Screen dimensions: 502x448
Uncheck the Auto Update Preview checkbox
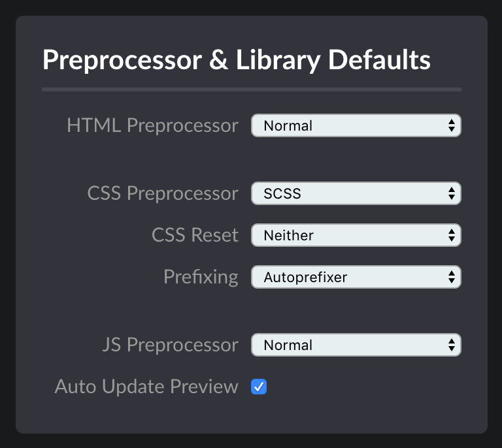[259, 387]
